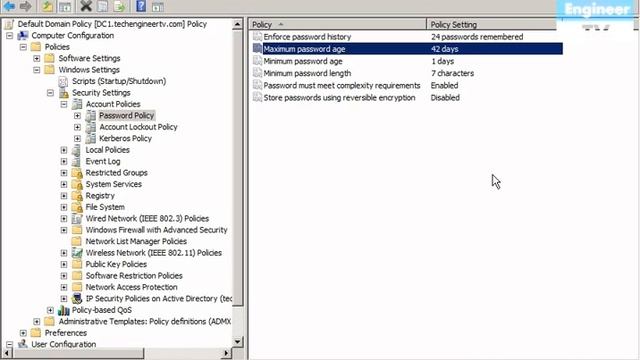Click tree pane scroll up arrow
Viewport: 640px width, 360px height.
238,24
